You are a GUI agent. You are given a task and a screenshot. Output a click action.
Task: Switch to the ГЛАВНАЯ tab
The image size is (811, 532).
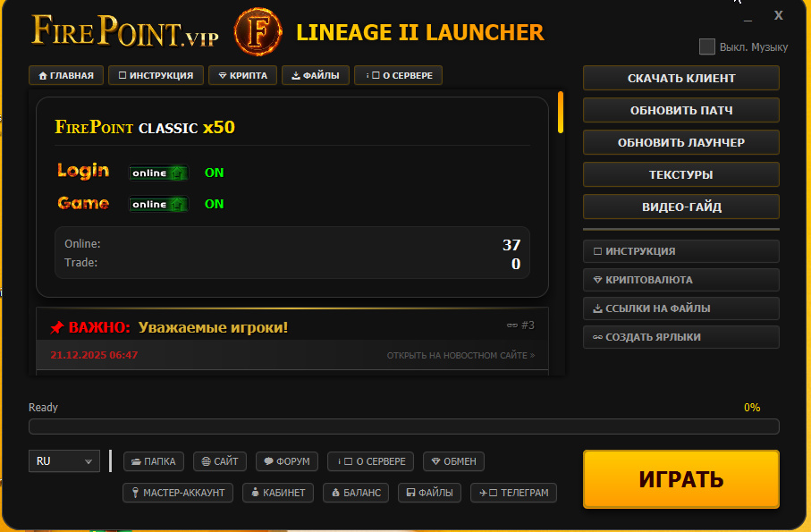point(66,76)
